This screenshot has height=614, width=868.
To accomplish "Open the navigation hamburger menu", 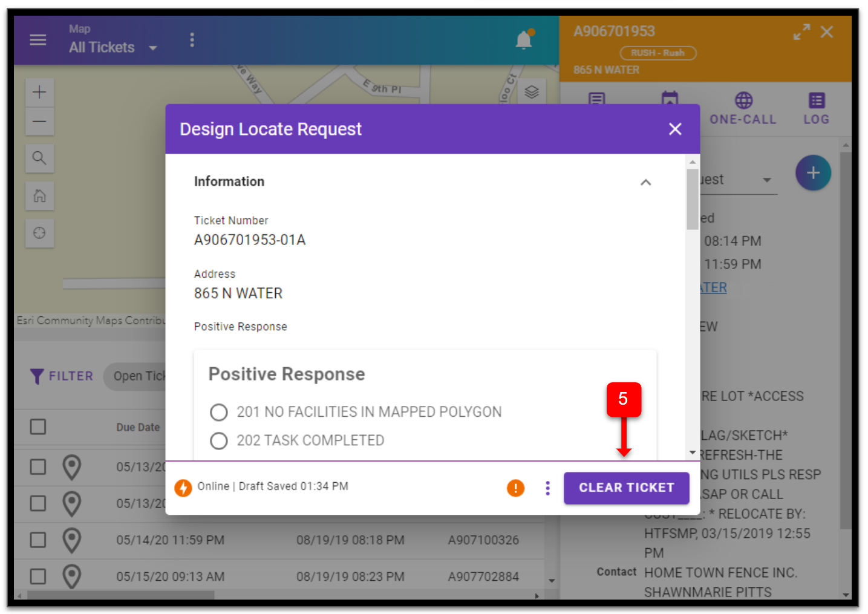I will [38, 40].
